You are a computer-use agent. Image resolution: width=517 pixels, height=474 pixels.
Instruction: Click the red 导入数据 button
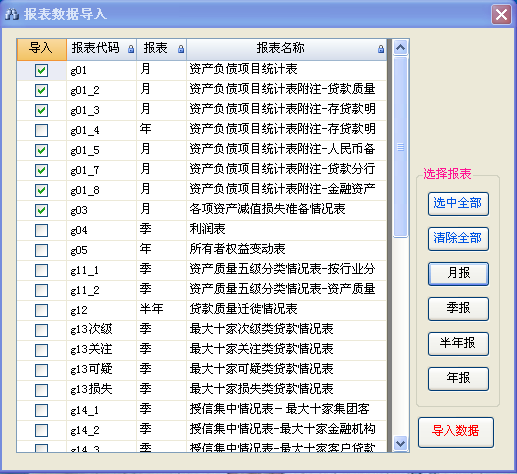[456, 432]
